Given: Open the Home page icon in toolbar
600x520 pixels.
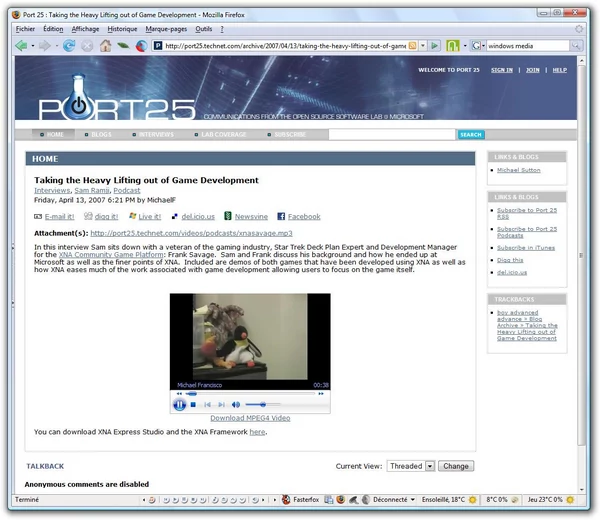Looking at the screenshot, I should click(105, 46).
